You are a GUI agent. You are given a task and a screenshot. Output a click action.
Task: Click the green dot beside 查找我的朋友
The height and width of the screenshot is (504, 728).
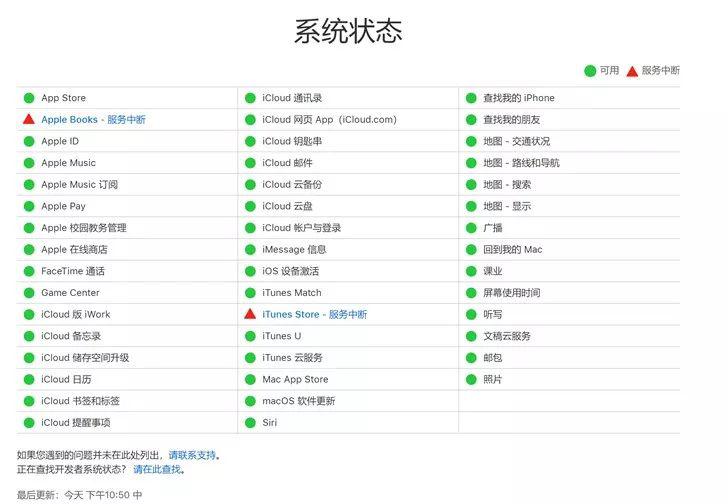(471, 120)
